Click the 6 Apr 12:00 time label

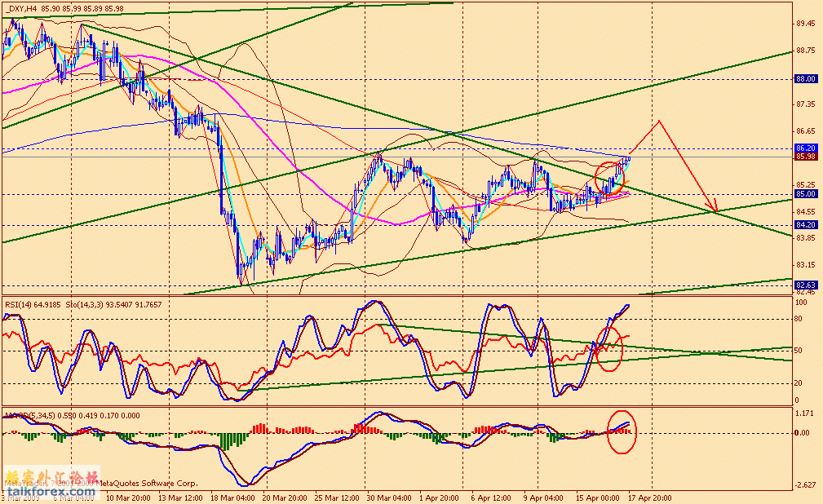pyautogui.click(x=491, y=497)
